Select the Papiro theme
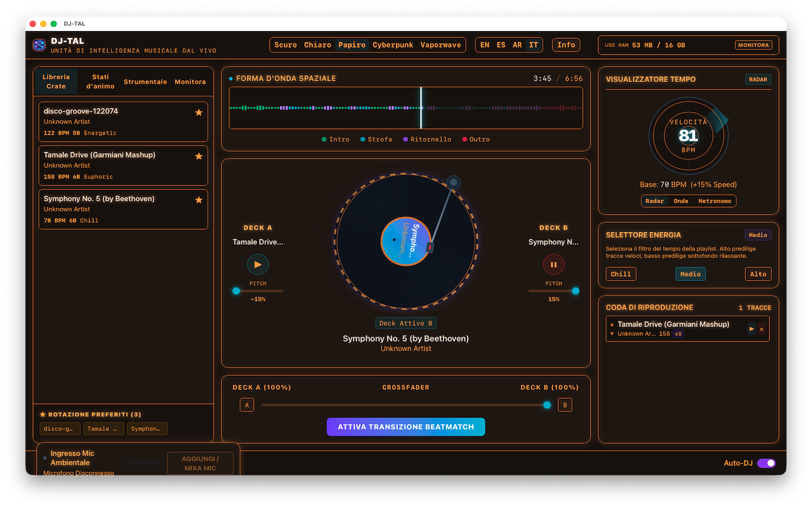Image resolution: width=812 pixels, height=508 pixels. pos(351,45)
